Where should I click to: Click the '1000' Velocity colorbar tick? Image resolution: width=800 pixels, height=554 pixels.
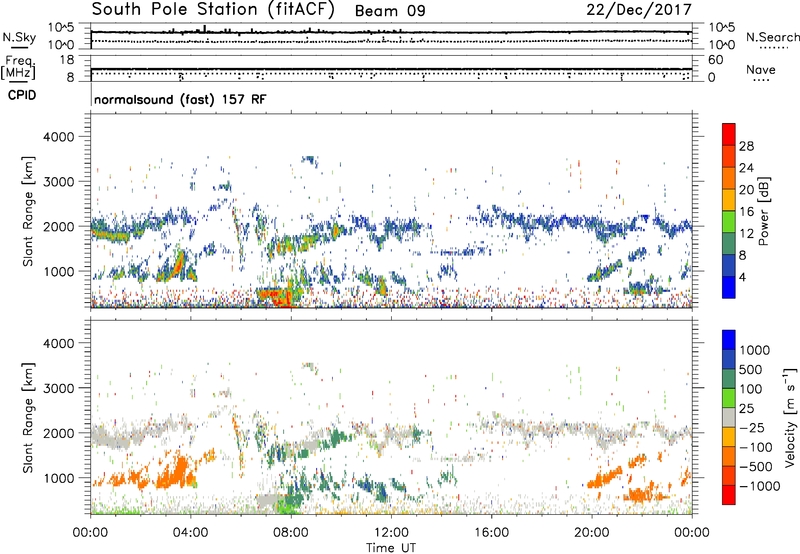click(x=754, y=350)
